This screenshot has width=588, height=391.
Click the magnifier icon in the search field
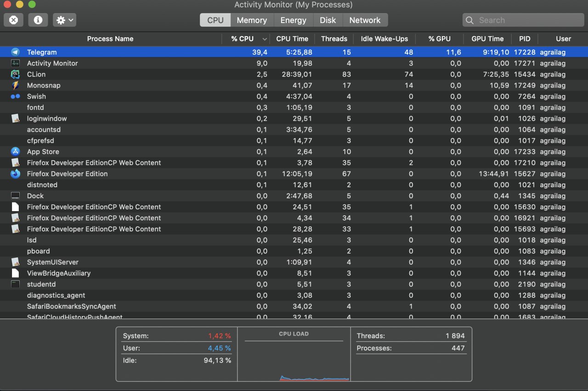click(x=469, y=20)
